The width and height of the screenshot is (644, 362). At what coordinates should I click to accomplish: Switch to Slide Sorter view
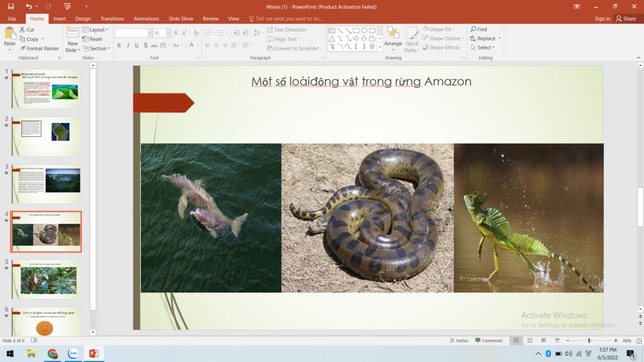[530, 341]
